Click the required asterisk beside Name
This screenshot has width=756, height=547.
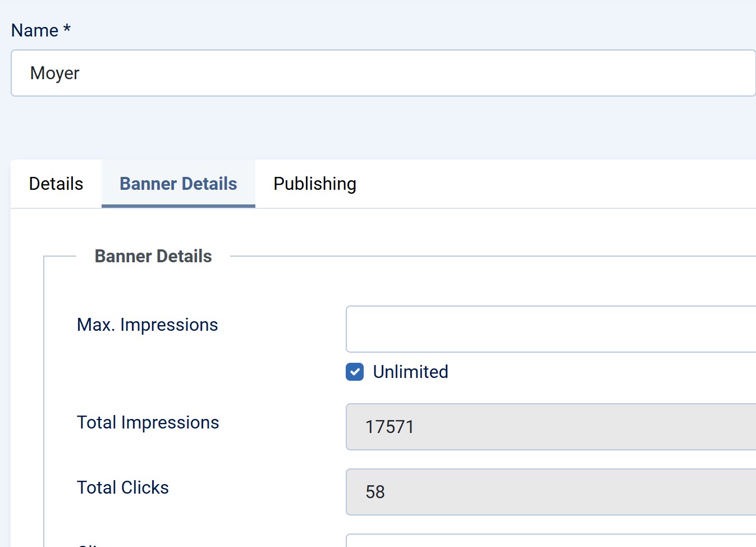point(67,29)
